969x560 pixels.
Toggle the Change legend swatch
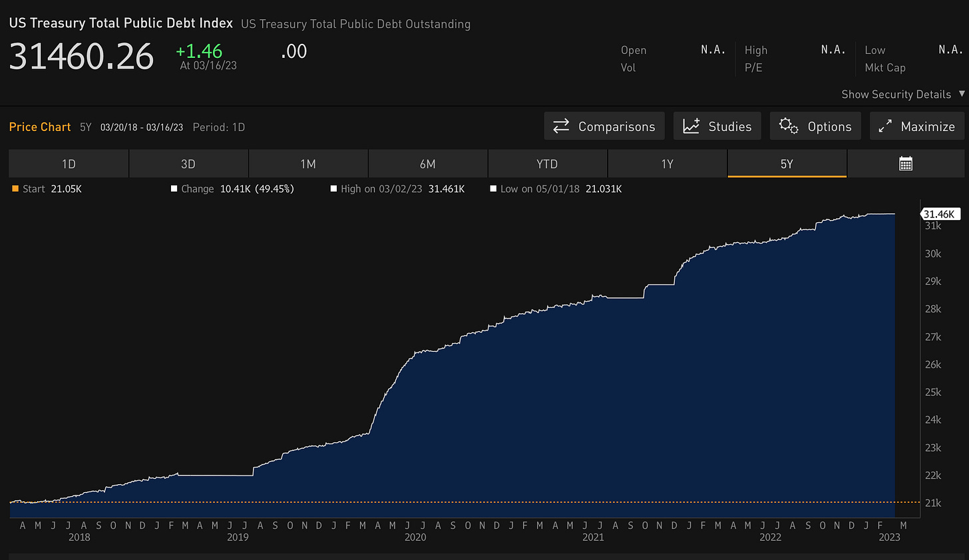coord(174,189)
